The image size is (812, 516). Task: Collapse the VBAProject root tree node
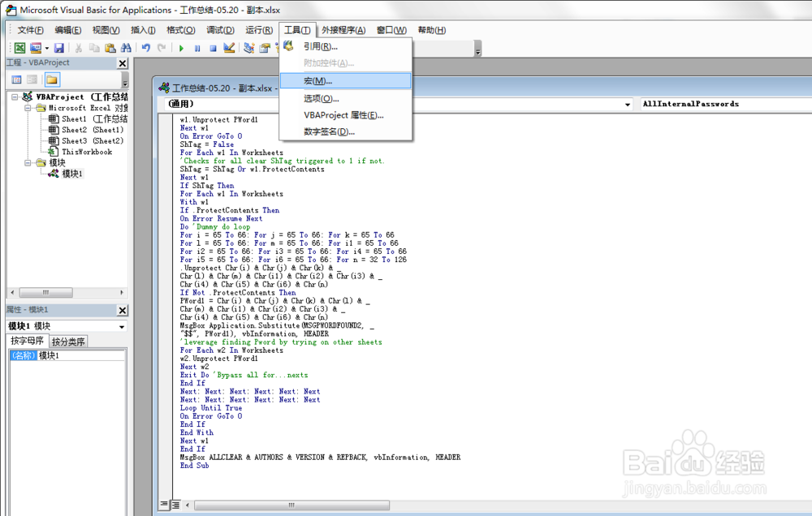(x=15, y=97)
